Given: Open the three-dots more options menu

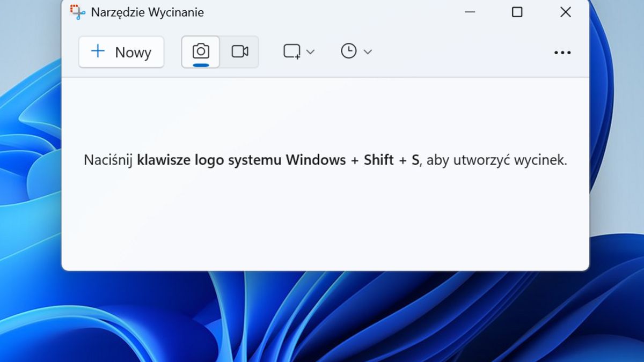Looking at the screenshot, I should (562, 53).
